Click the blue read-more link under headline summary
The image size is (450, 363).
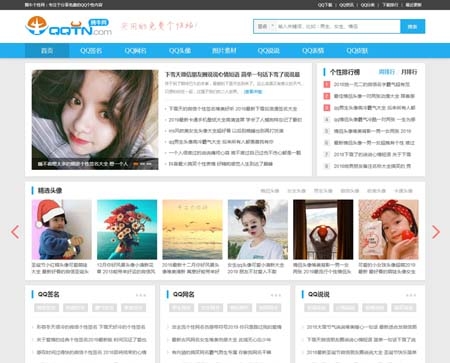point(253,92)
